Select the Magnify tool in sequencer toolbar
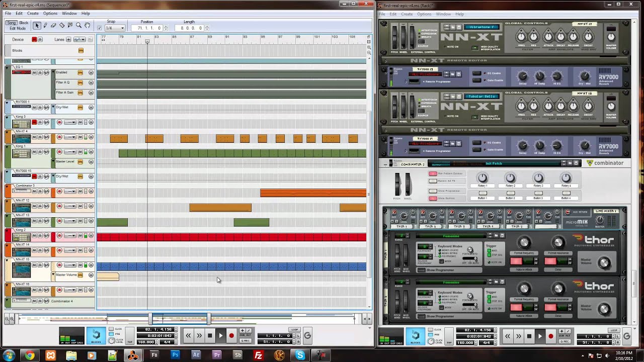644x362 pixels. pyautogui.click(x=78, y=25)
